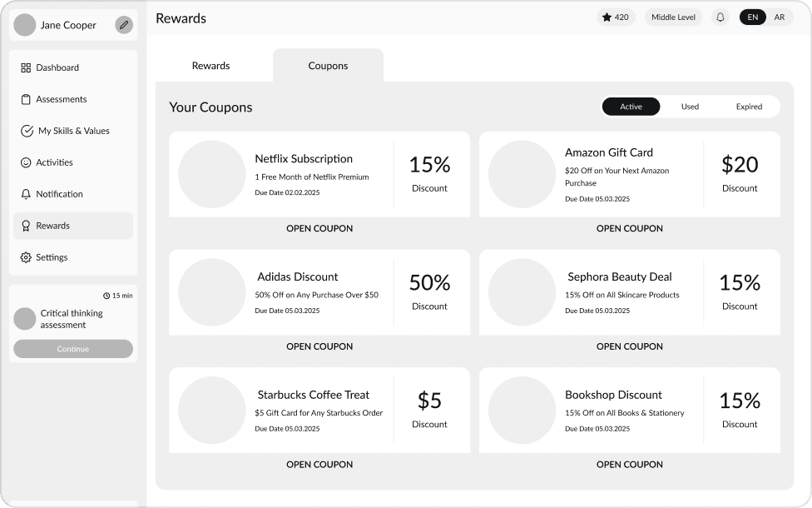Show Expired coupons
This screenshot has height=508, width=812.
pyautogui.click(x=749, y=106)
